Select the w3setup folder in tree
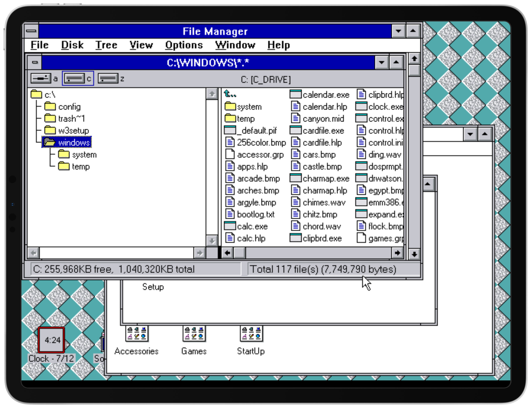The image size is (532, 409). [x=73, y=130]
